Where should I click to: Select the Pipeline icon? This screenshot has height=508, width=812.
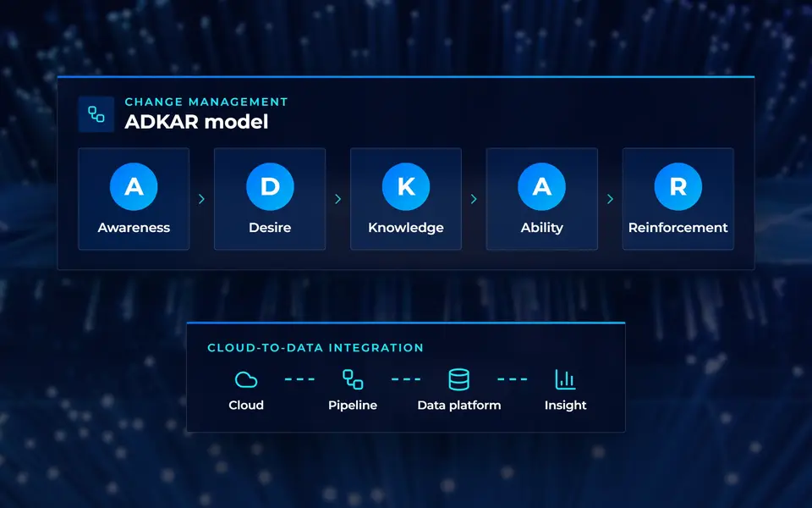pyautogui.click(x=353, y=379)
